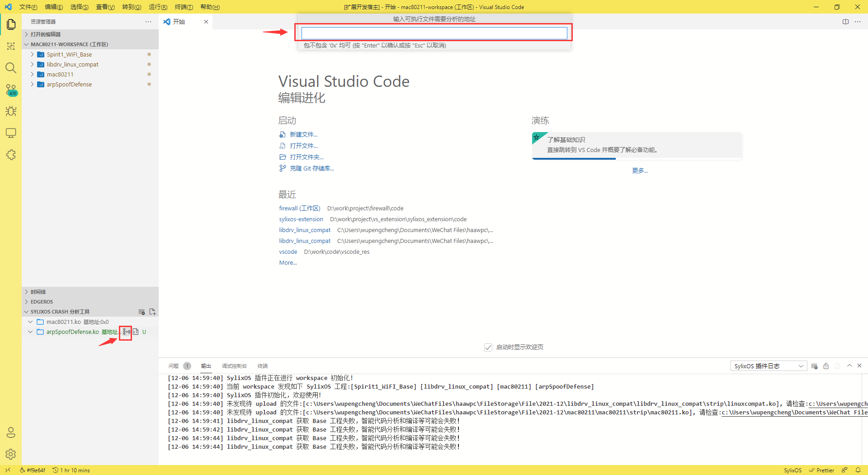Click the 打开文件... link

pyautogui.click(x=304, y=146)
